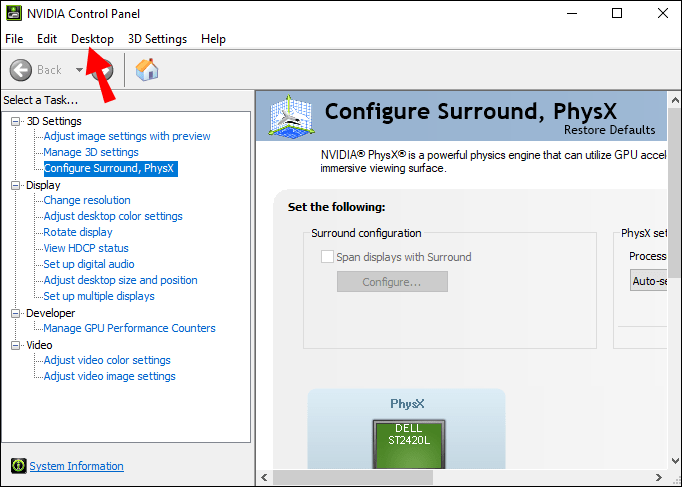
Task: Click the horizontal scrollbar right arrow
Action: [659, 478]
